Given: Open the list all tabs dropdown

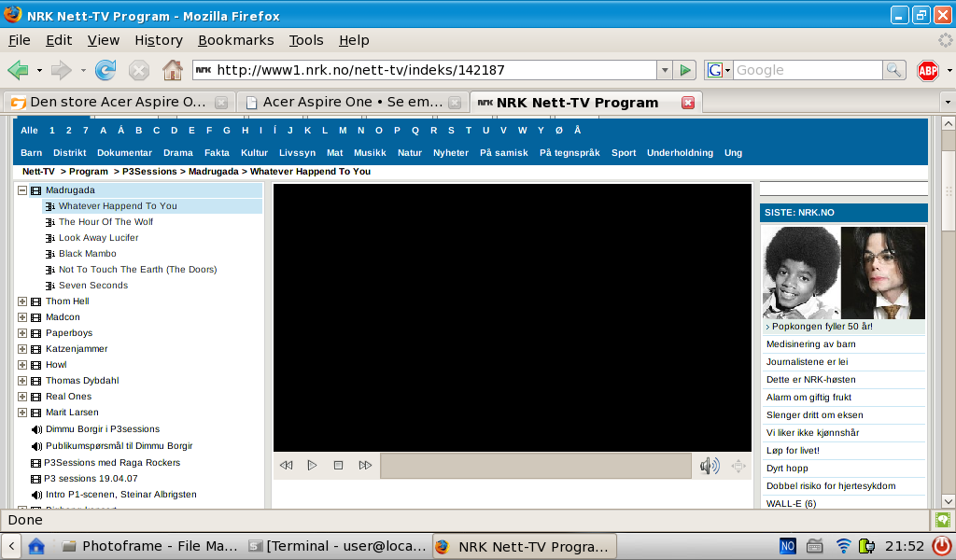Looking at the screenshot, I should [948, 102].
